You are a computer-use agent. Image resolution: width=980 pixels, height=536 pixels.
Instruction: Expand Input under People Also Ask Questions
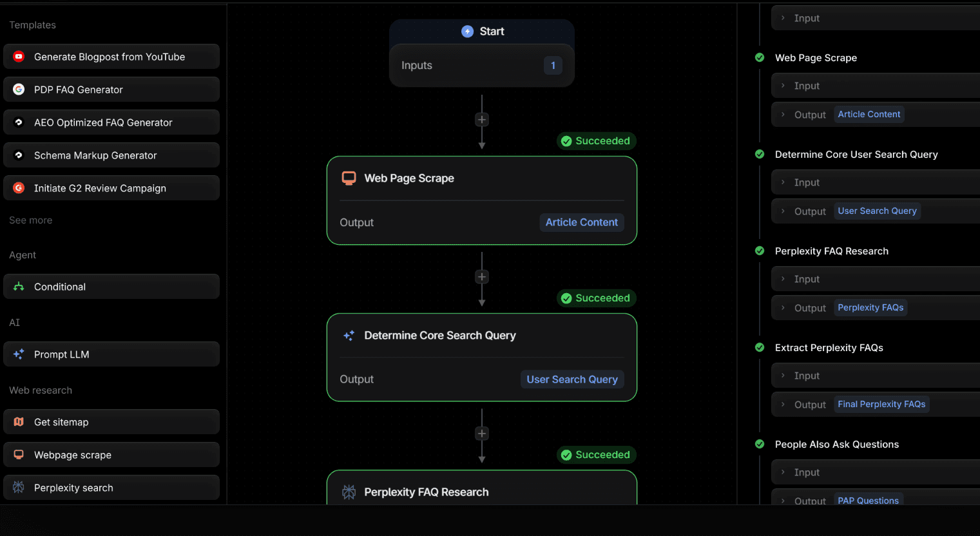click(876, 472)
